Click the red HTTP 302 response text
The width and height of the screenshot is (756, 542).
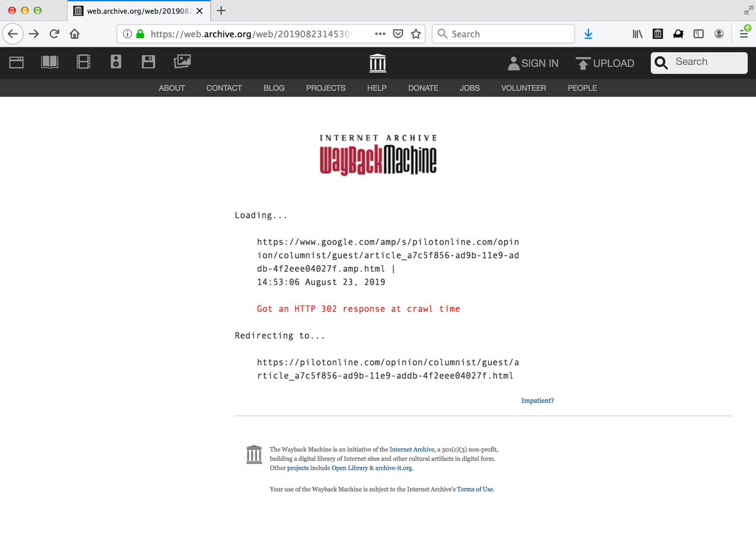[x=358, y=309]
